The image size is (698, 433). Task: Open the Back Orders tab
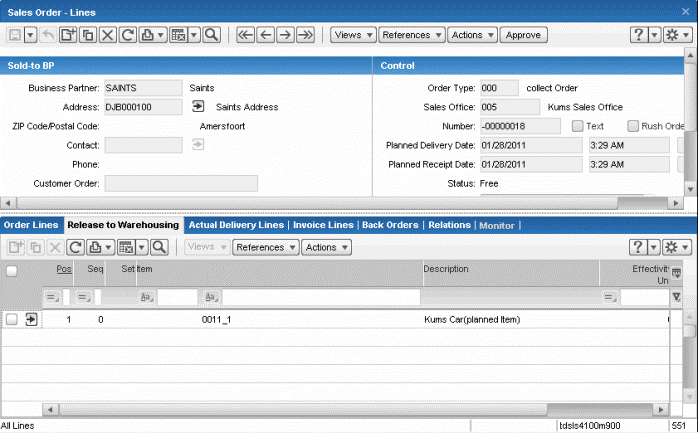pyautogui.click(x=391, y=225)
